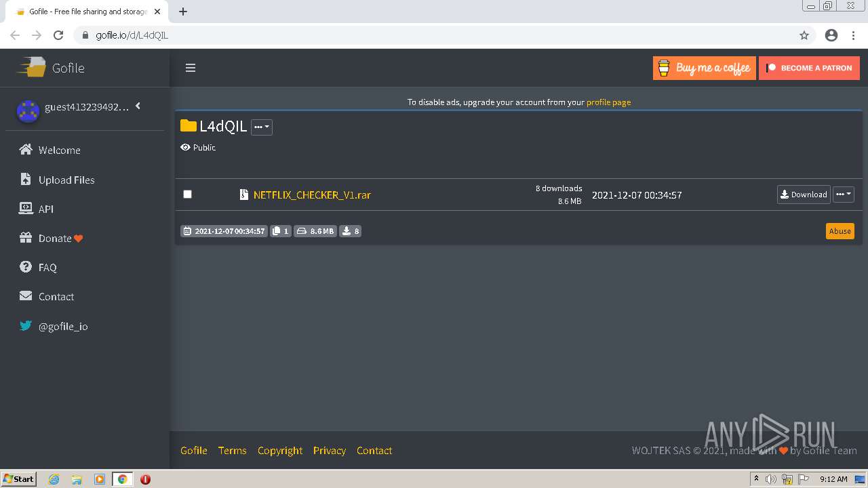
Task: Click the API laptop icon
Action: click(x=26, y=208)
